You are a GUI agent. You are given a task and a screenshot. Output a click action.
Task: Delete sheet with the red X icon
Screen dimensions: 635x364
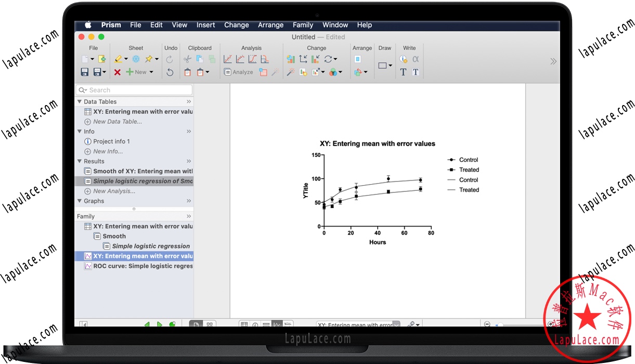tap(118, 72)
